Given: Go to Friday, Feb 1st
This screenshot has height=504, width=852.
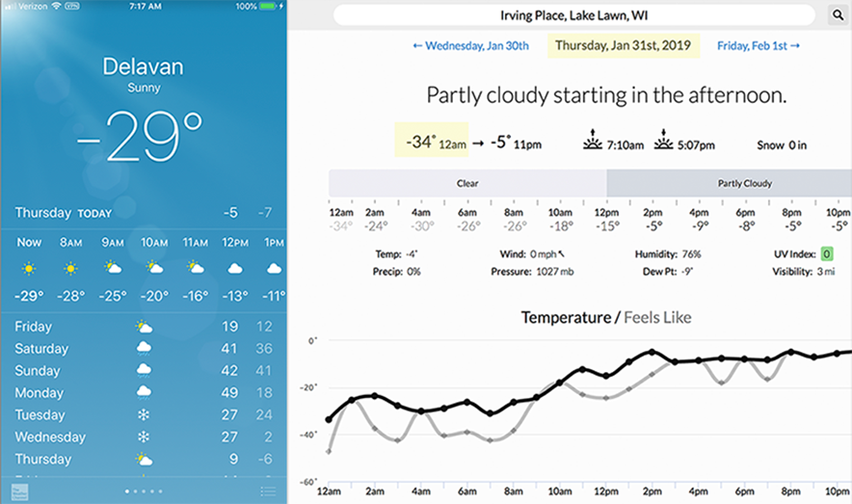Looking at the screenshot, I should click(x=759, y=45).
